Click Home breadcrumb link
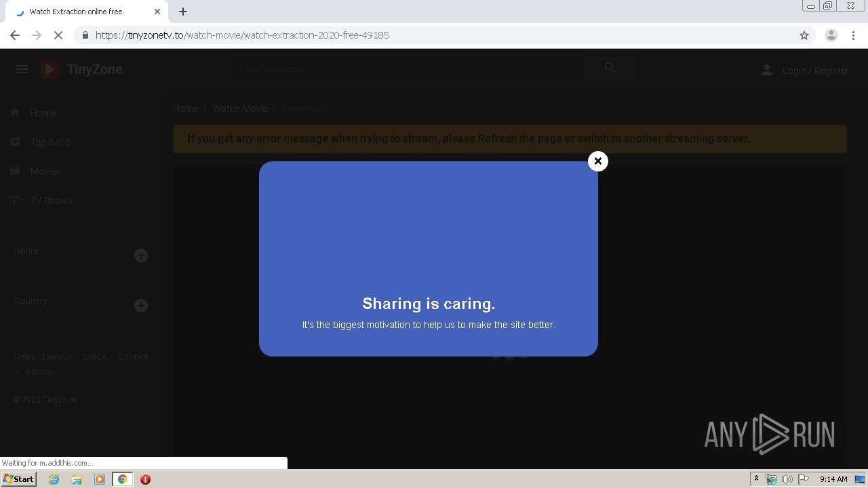 point(185,108)
